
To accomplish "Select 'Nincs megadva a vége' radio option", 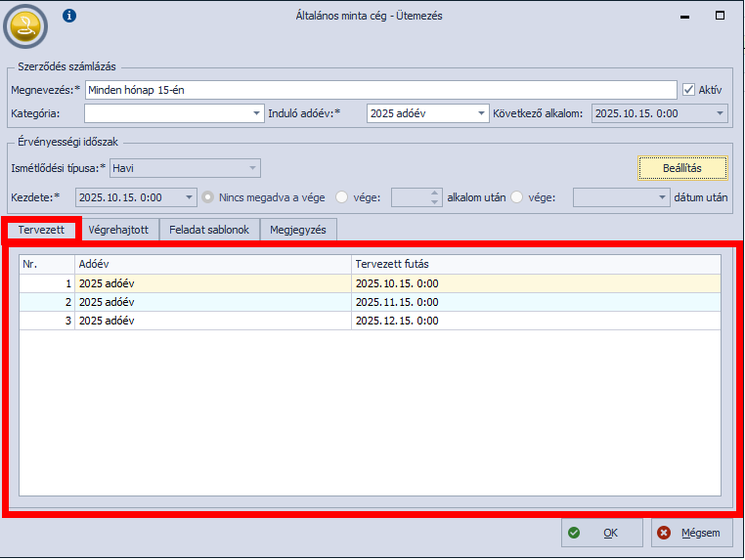I will (x=208, y=196).
